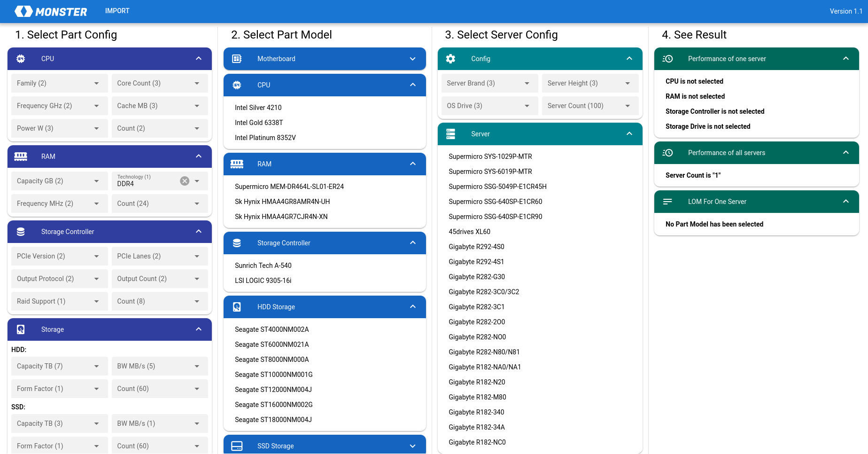Click the Motherboard panel icon

point(237,59)
